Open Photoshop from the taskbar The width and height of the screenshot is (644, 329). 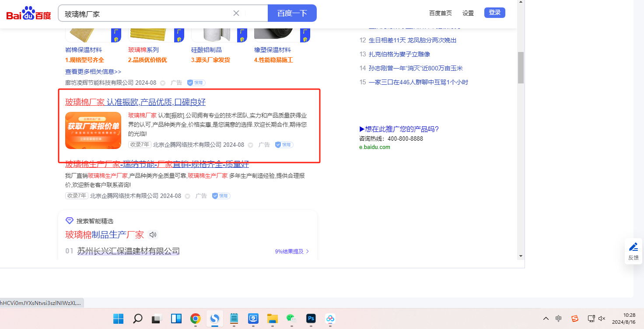click(x=311, y=319)
